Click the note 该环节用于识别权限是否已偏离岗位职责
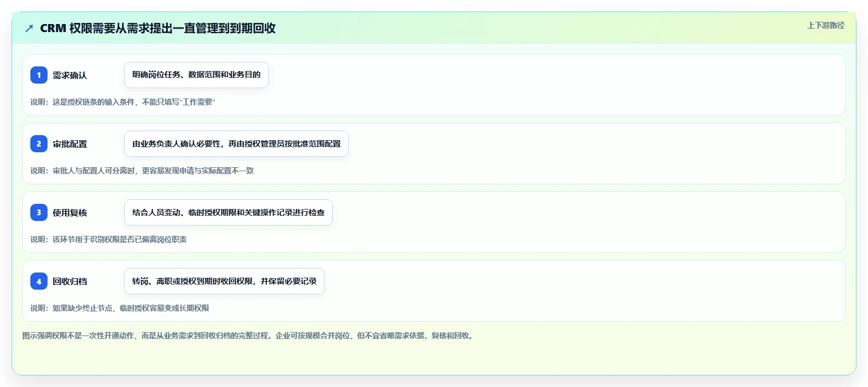This screenshot has width=868, height=387. click(108, 239)
